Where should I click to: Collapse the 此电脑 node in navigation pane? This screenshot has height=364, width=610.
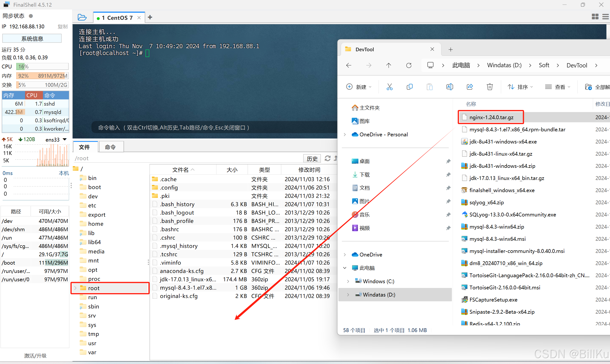coord(345,268)
